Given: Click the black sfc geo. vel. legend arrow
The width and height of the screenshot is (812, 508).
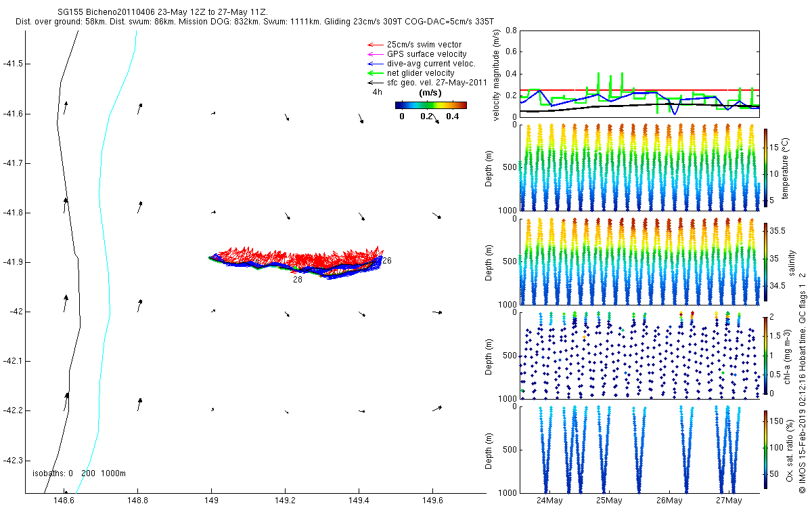Looking at the screenshot, I should (x=374, y=83).
